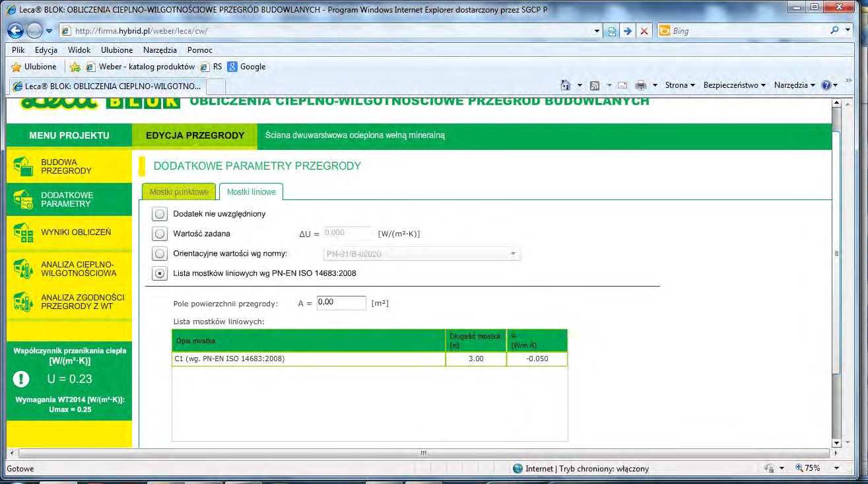Image resolution: width=868 pixels, height=484 pixels.
Task: Select the C1 (wg. PN-EN ISO 14683:2008) row
Action: point(369,359)
